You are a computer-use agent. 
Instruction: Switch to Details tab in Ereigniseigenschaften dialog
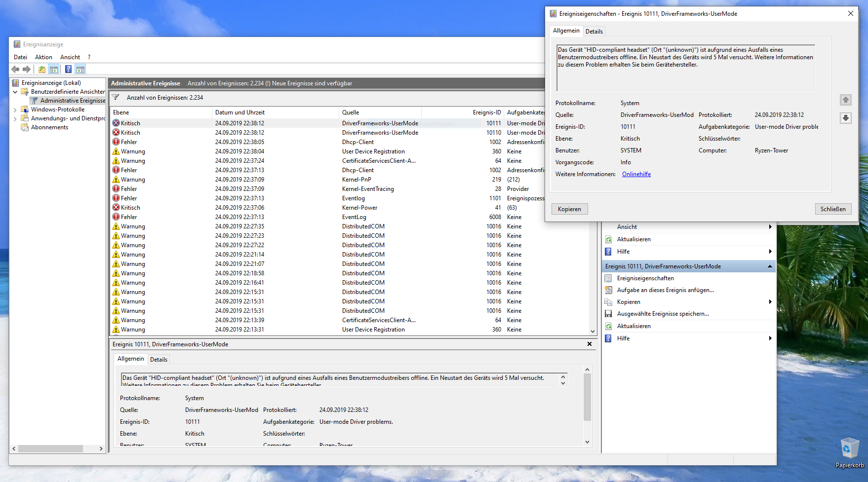tap(594, 32)
